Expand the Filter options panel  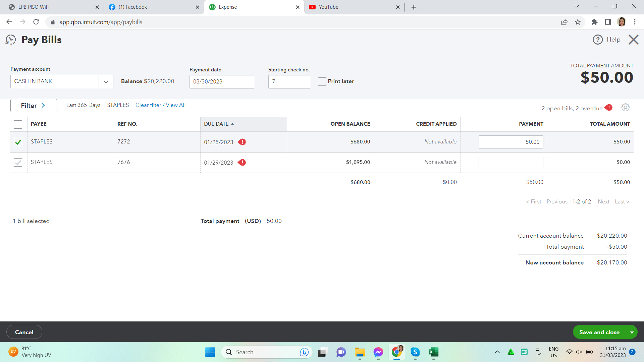point(34,106)
